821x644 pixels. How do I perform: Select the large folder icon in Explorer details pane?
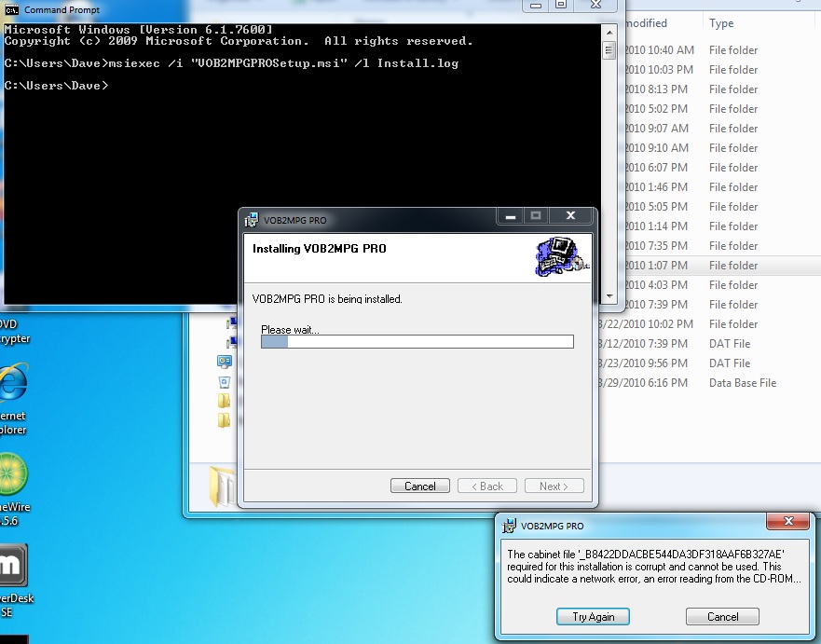click(x=222, y=486)
